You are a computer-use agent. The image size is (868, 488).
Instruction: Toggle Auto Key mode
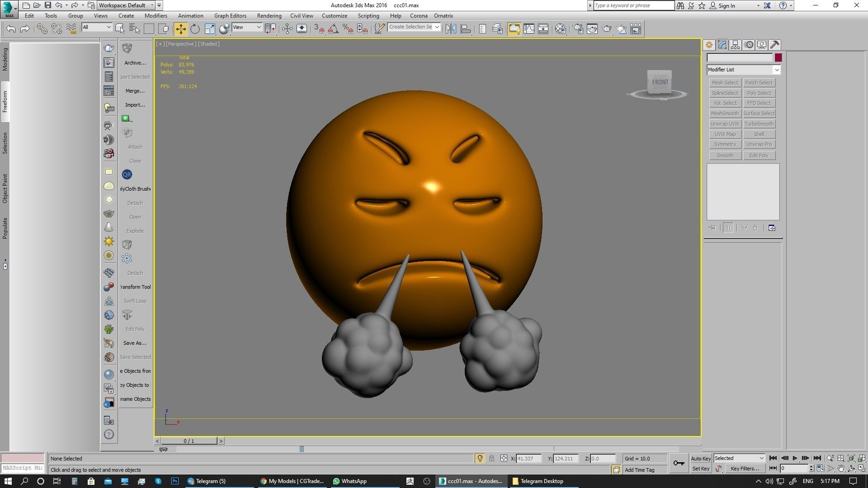701,459
